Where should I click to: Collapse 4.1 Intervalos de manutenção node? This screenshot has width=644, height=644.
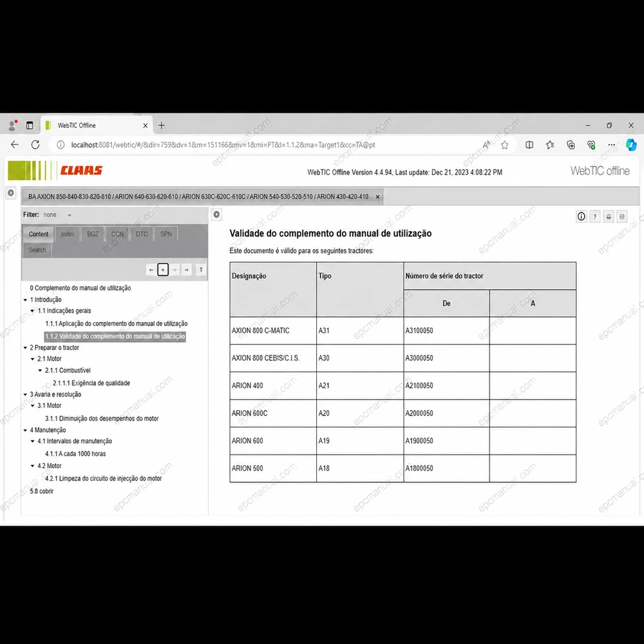[33, 442]
